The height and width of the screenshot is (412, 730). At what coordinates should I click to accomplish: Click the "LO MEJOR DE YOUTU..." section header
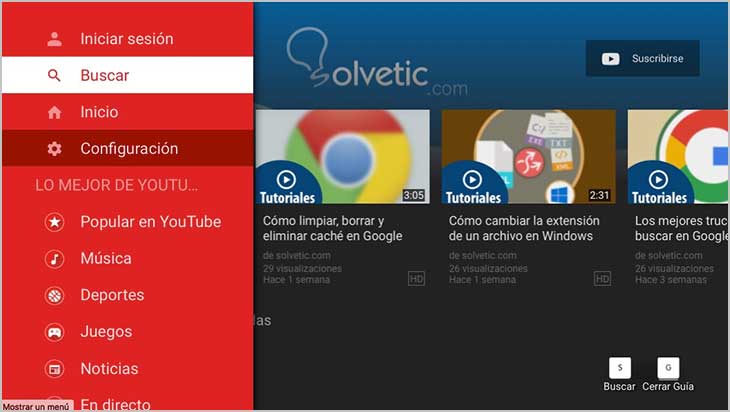click(116, 185)
